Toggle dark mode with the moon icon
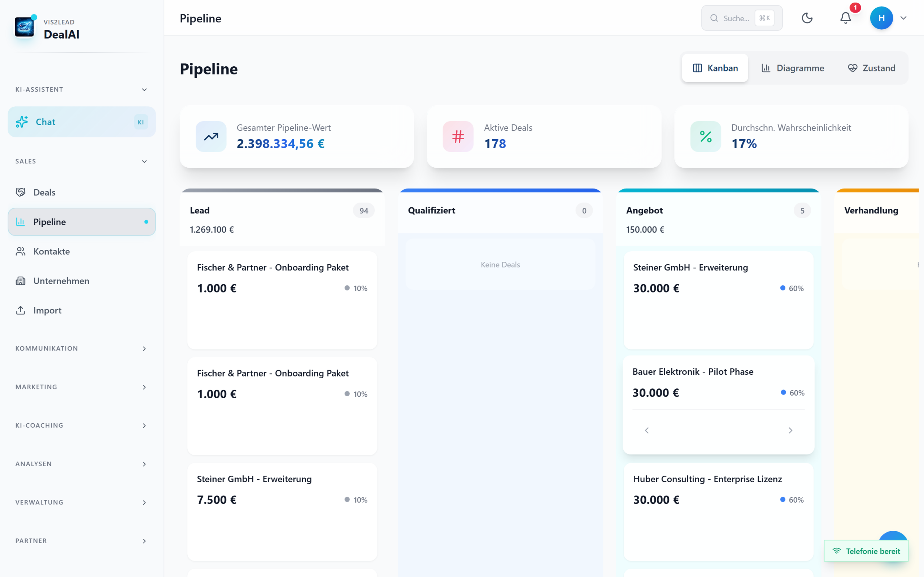 click(x=807, y=18)
